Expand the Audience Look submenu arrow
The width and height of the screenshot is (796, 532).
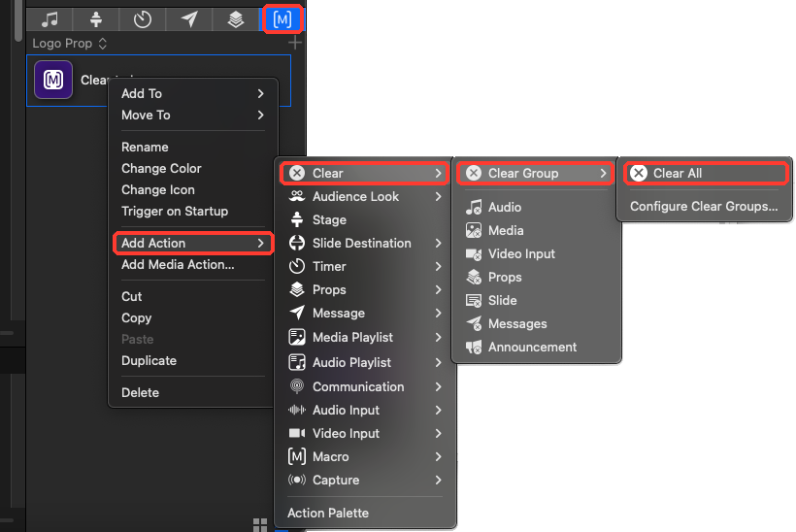click(x=438, y=196)
